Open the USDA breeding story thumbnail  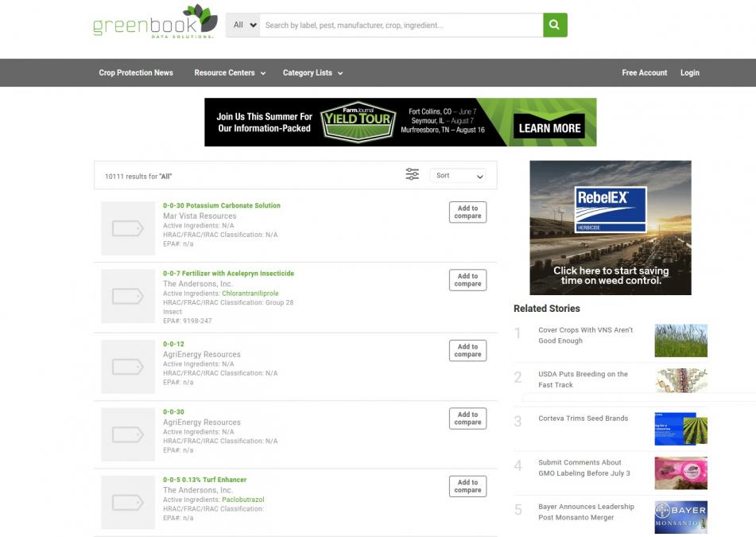tap(680, 380)
